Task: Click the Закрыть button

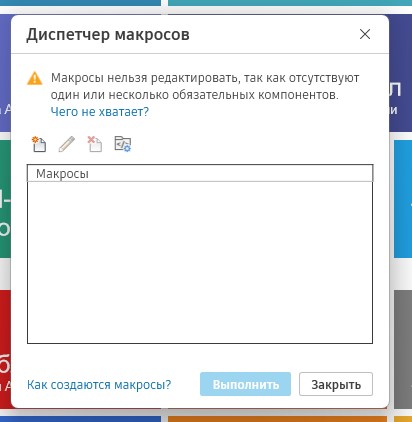Action: [x=336, y=384]
